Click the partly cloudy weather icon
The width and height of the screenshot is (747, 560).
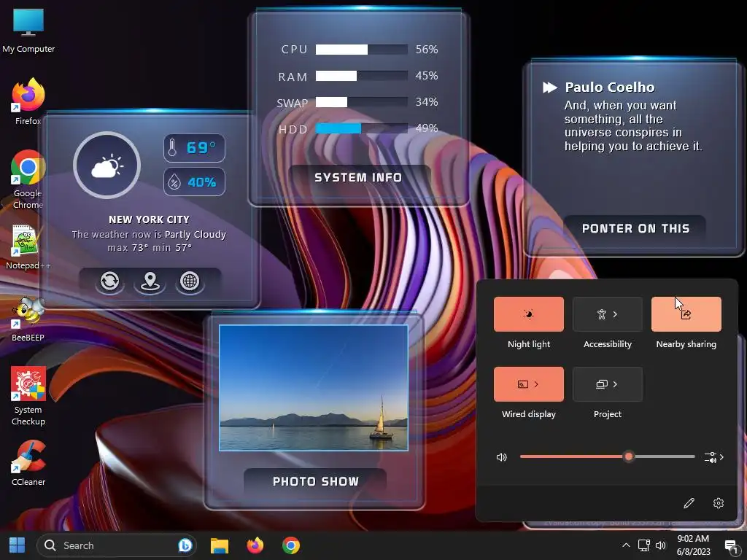point(107,166)
